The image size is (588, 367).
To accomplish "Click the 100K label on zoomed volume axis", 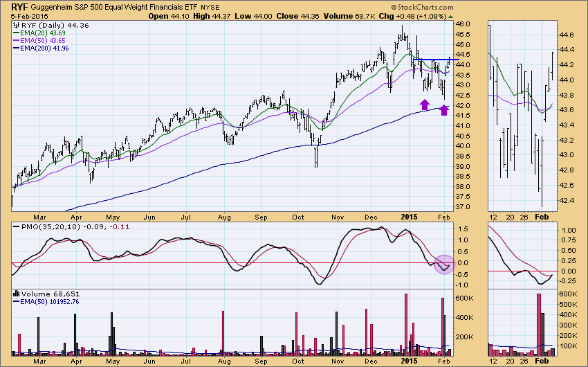I will 569,346.
